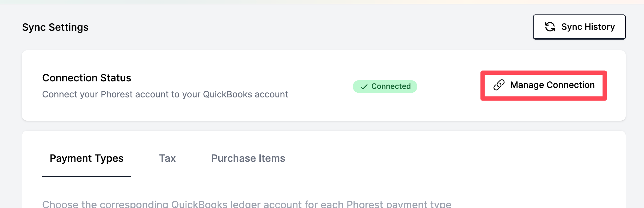Click the QuickBooks ledger account instruction text

pos(247,204)
